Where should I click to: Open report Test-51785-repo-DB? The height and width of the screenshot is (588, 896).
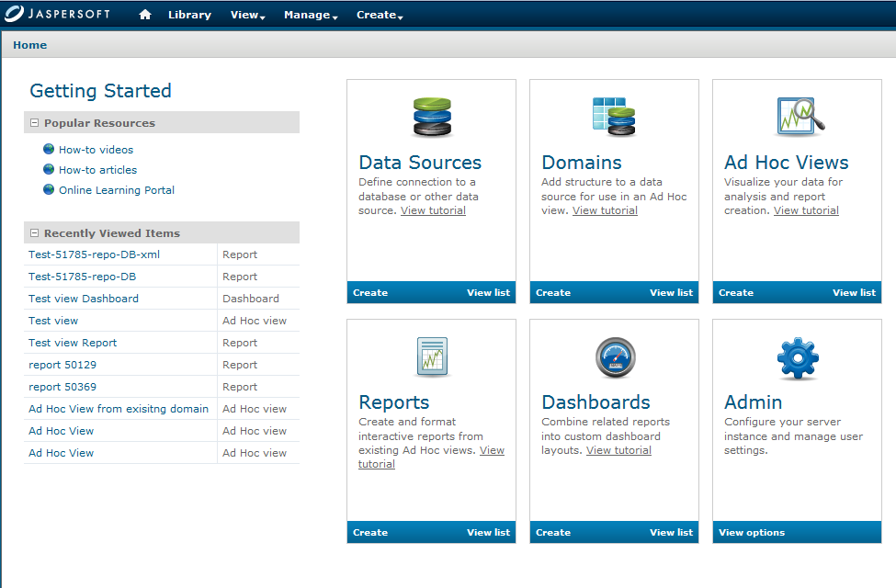[83, 277]
